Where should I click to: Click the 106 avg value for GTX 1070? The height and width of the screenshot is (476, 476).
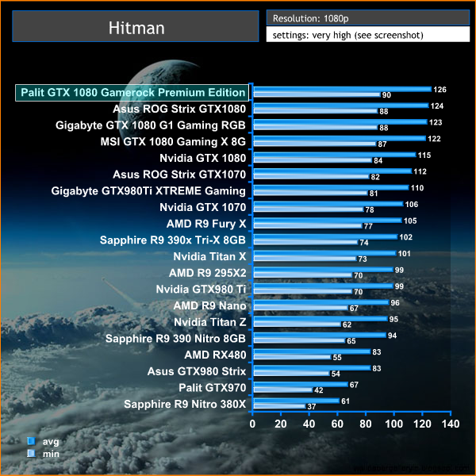pos(411,205)
